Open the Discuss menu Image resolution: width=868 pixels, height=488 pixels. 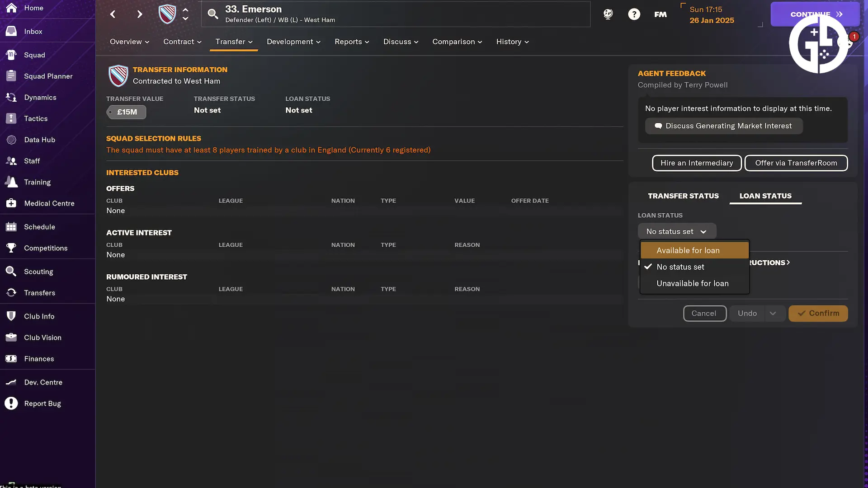(397, 42)
